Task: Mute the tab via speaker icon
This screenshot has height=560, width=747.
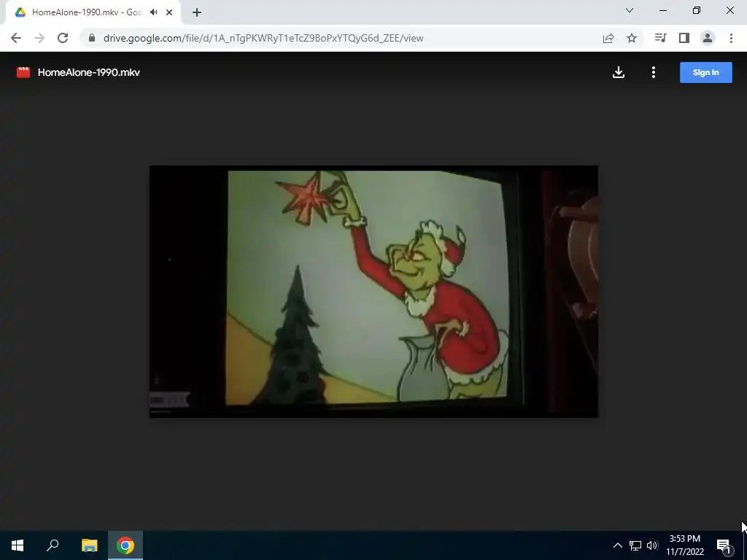Action: click(153, 12)
